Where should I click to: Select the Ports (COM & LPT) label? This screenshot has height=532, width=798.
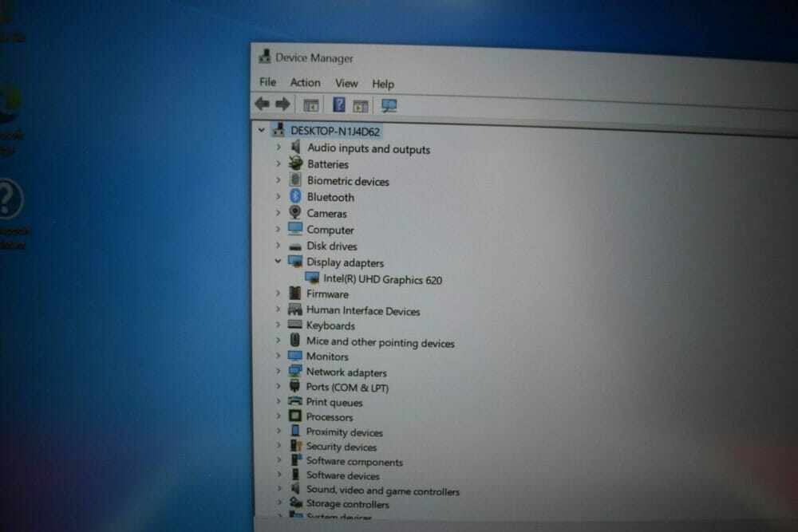(x=347, y=387)
